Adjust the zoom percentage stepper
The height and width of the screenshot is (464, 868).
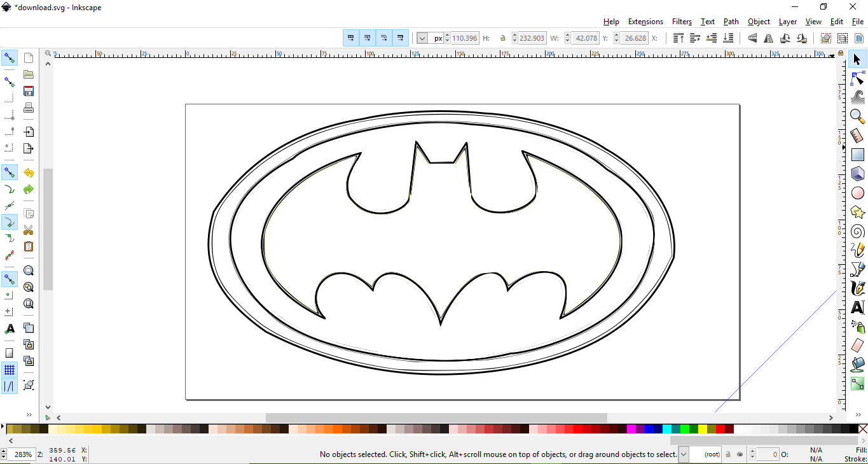point(4,454)
